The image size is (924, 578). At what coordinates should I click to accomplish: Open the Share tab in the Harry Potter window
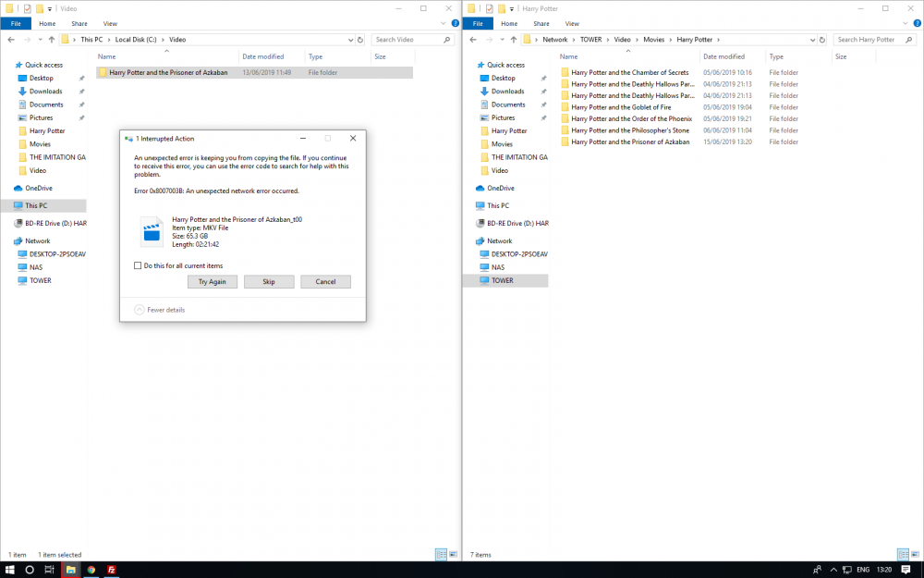541,24
